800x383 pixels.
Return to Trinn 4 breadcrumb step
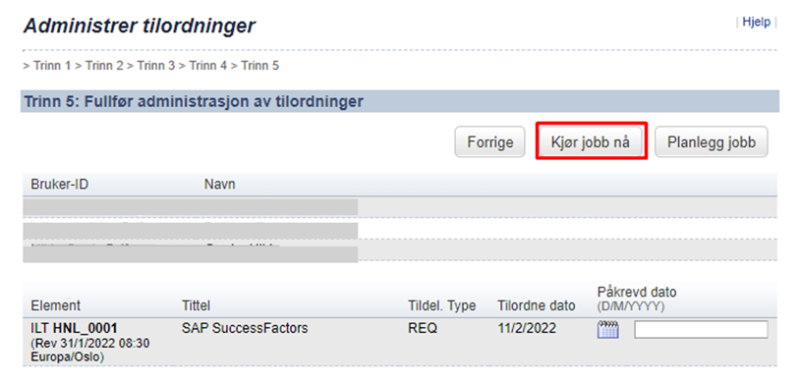point(208,66)
